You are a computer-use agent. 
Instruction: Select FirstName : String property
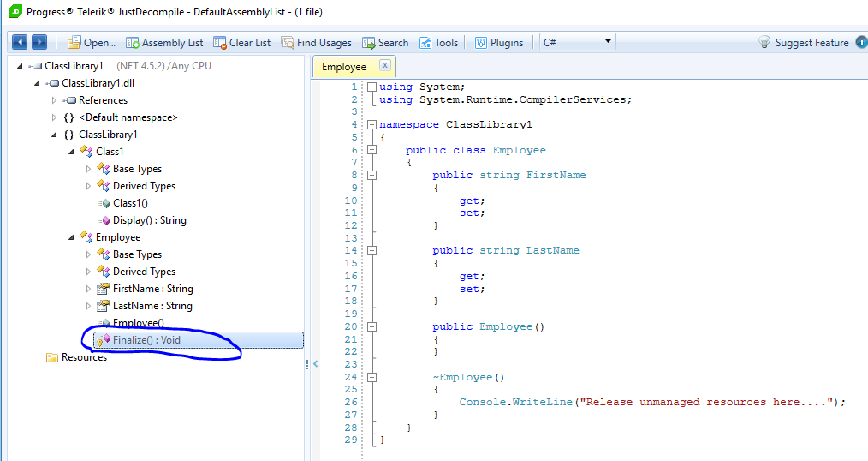(x=152, y=290)
